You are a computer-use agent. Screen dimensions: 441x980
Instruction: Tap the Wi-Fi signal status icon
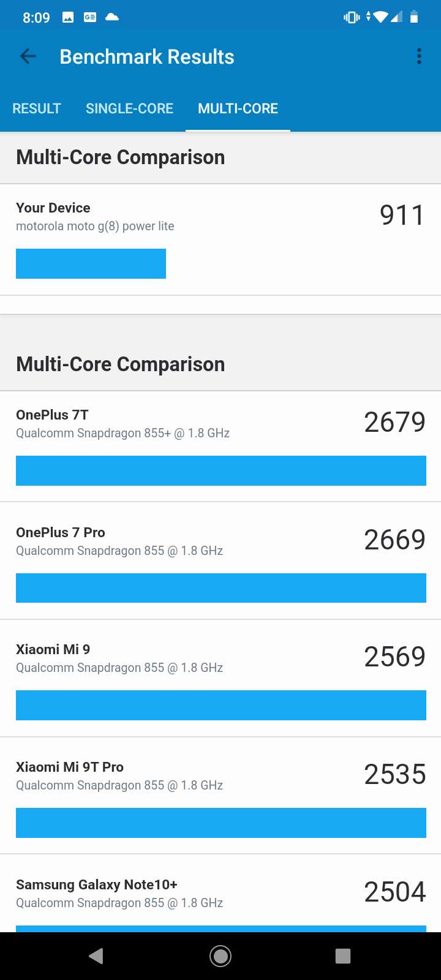(380, 17)
